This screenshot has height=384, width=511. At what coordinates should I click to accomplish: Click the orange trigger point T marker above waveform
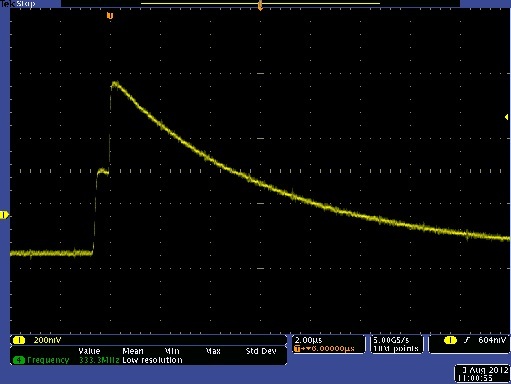pos(110,15)
